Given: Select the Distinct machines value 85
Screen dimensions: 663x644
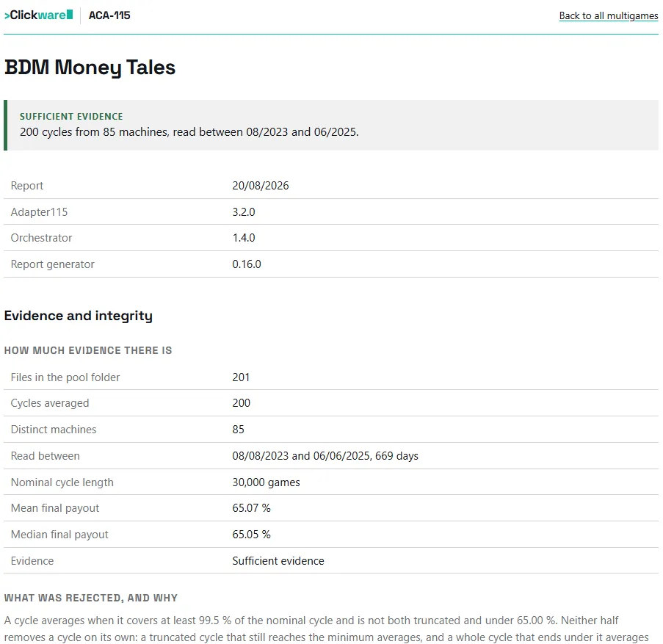Looking at the screenshot, I should coord(238,430).
